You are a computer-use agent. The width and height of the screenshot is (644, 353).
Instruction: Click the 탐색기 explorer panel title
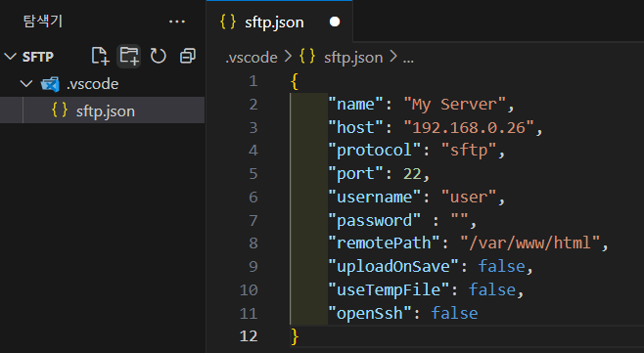tap(43, 21)
